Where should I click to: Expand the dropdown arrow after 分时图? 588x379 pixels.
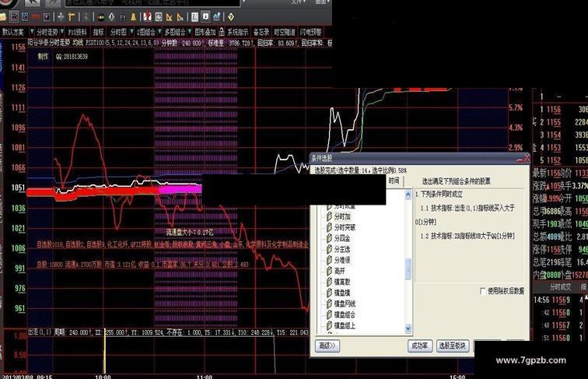coord(131,32)
